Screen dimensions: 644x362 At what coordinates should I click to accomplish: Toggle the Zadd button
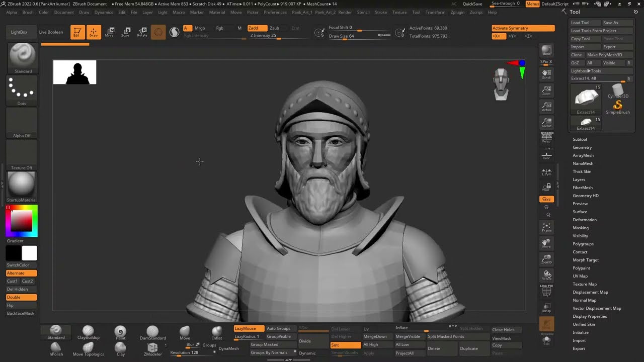[x=257, y=28]
